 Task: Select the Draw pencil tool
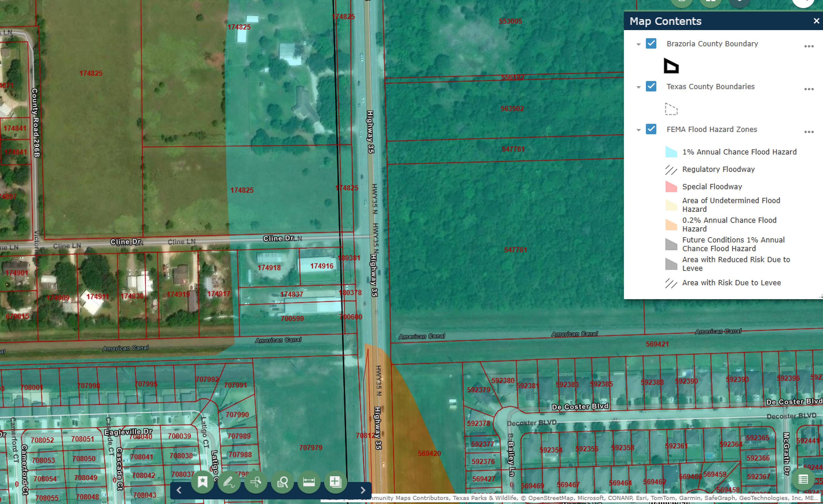(229, 482)
